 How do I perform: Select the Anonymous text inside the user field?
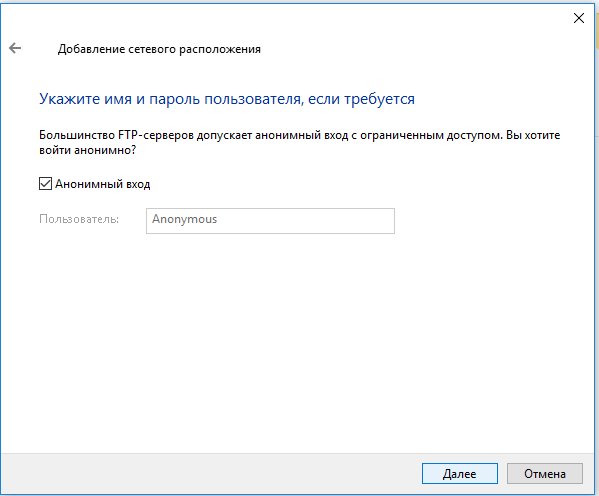(x=185, y=219)
